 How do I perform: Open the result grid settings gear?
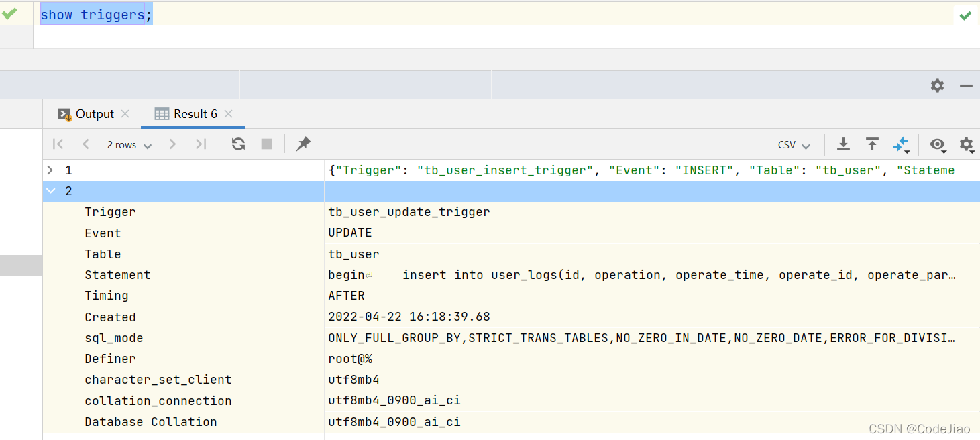tap(966, 144)
